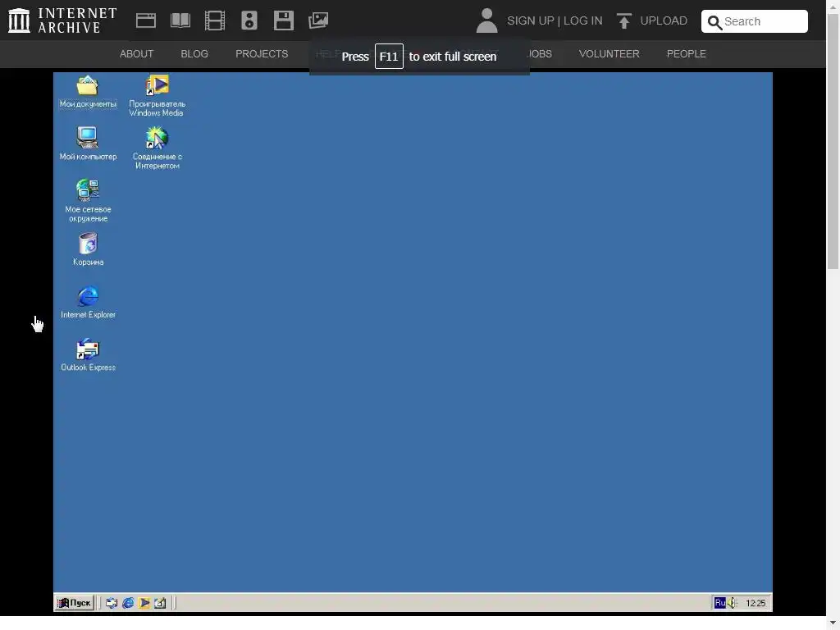Open the VOLUNTEER menu item
Screen dimensions: 840x630
[x=609, y=54]
